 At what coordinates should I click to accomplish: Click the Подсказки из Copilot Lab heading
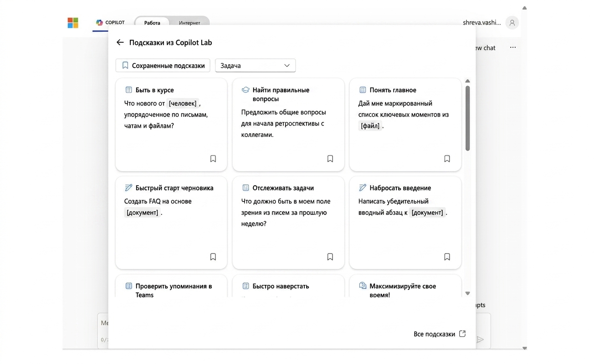click(x=170, y=42)
